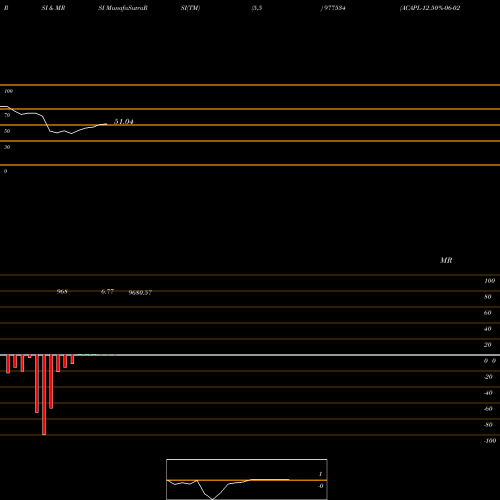The width and height of the screenshot is (500, 500).
Task: Click the 70 level label on RSI axis
Action: coord(7,115)
